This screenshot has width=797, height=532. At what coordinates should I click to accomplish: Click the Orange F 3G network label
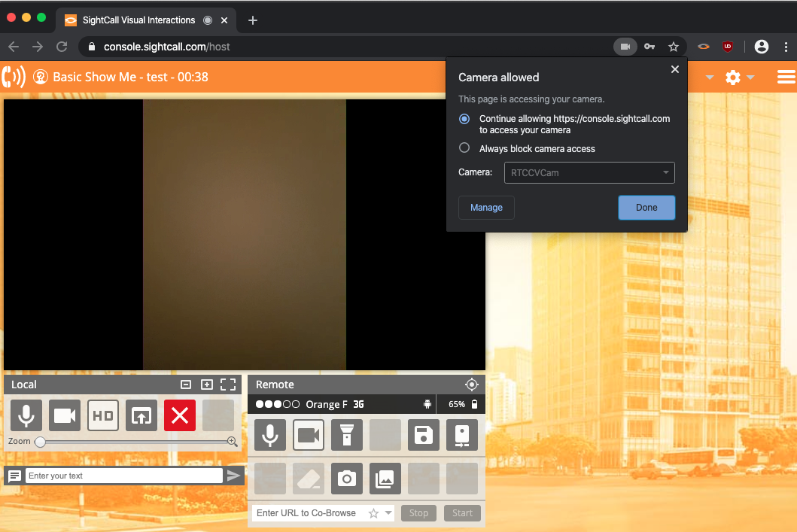click(335, 405)
